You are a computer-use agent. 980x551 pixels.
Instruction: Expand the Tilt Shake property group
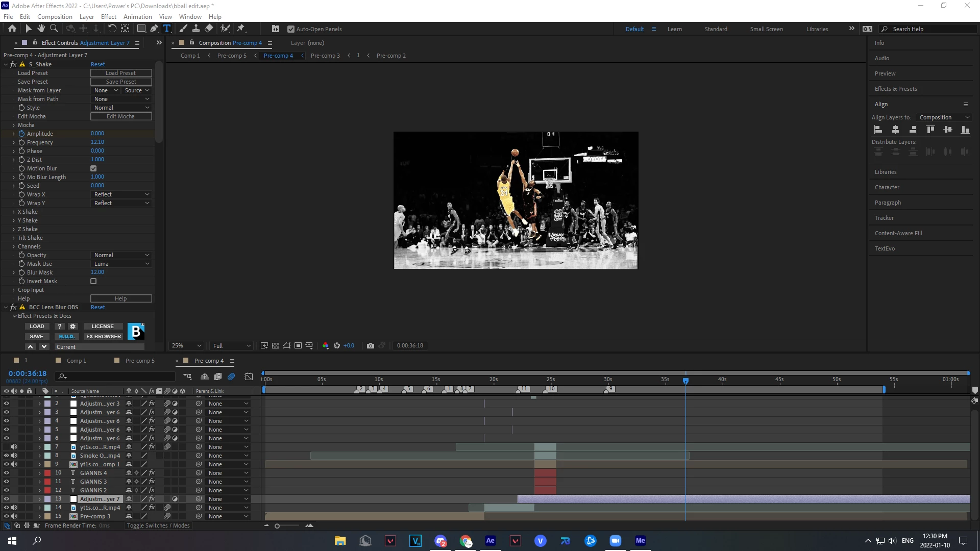click(x=13, y=238)
